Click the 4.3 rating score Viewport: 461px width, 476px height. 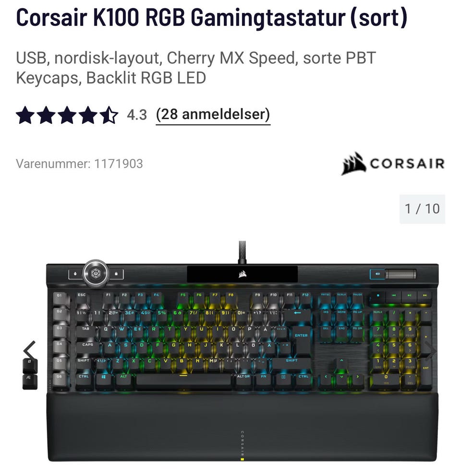click(137, 115)
